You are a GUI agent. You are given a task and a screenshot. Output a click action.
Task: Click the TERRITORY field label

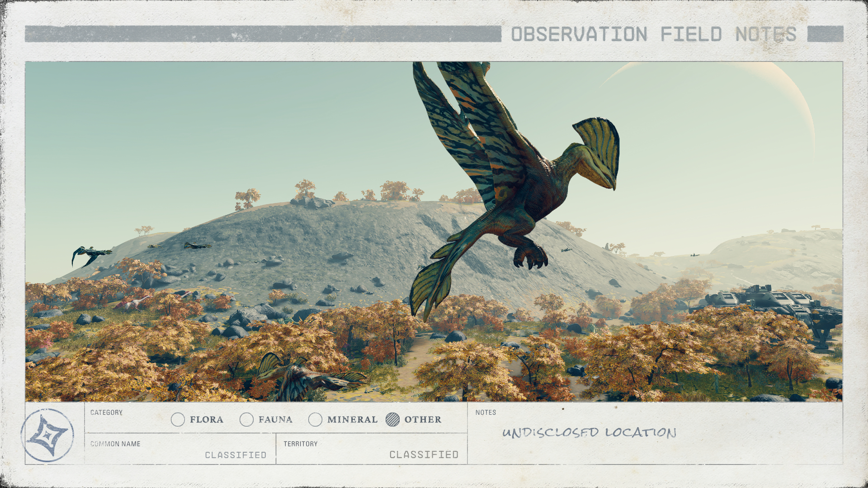coord(301,444)
